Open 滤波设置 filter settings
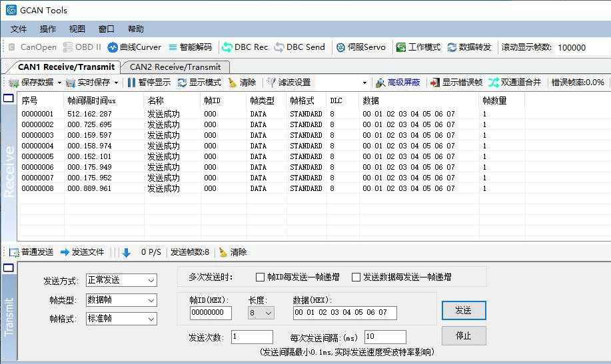 tap(289, 83)
